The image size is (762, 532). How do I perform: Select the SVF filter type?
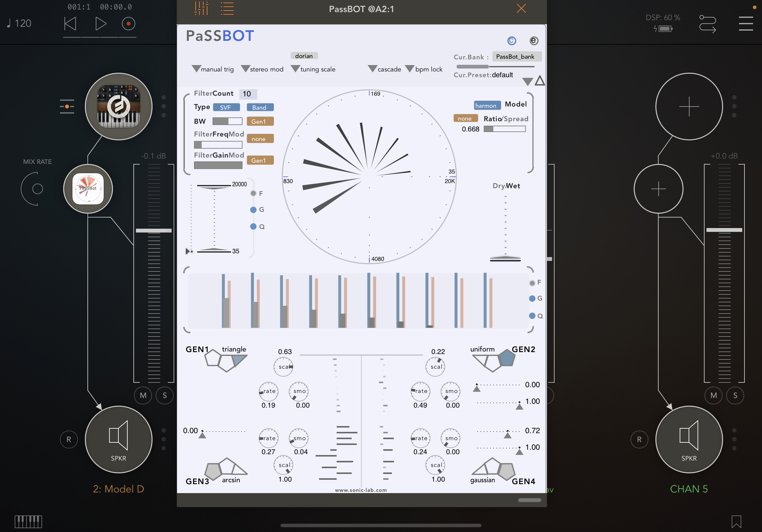(x=226, y=107)
